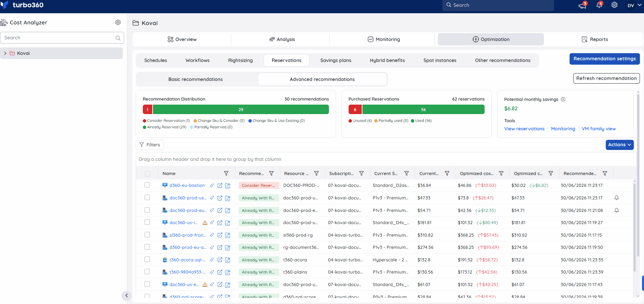The width and height of the screenshot is (644, 304).
Task: Filter the Current cost column
Action: pos(447,173)
